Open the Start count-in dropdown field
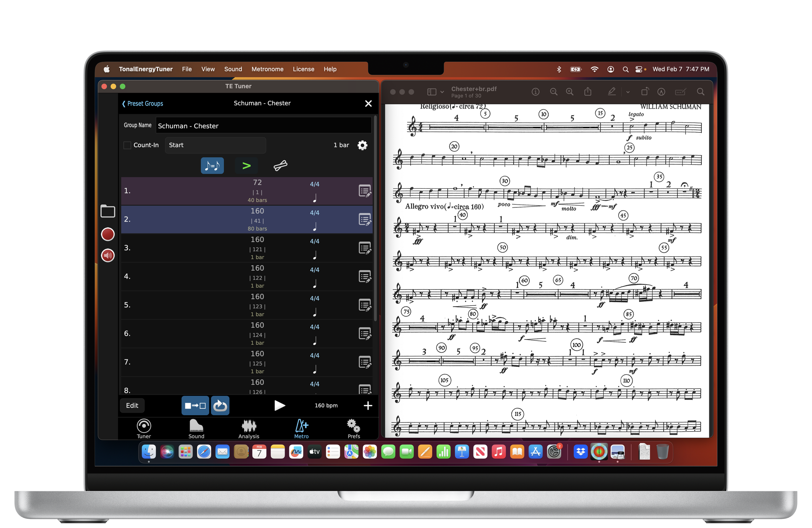The height and width of the screenshot is (528, 812). (215, 145)
